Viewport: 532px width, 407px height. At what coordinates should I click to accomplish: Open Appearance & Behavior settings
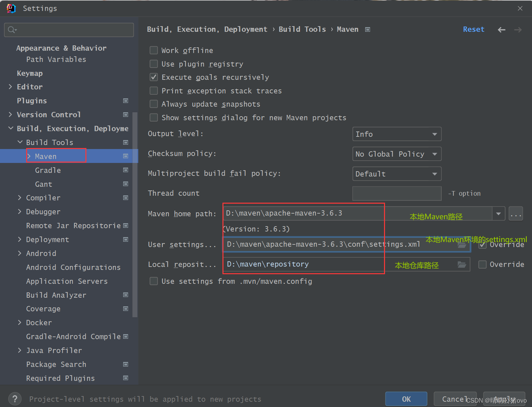pos(61,48)
